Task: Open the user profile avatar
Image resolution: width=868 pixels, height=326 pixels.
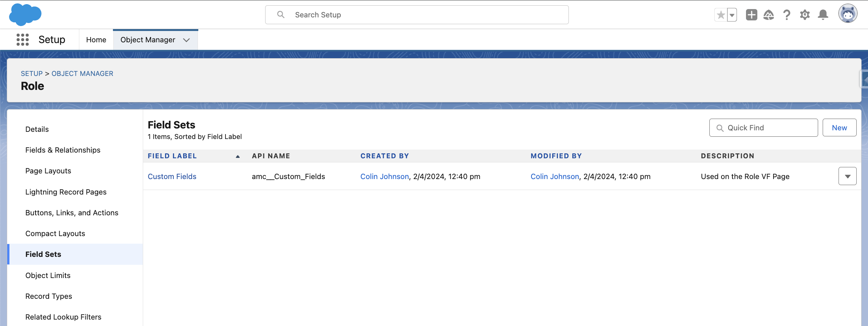Action: 848,14
